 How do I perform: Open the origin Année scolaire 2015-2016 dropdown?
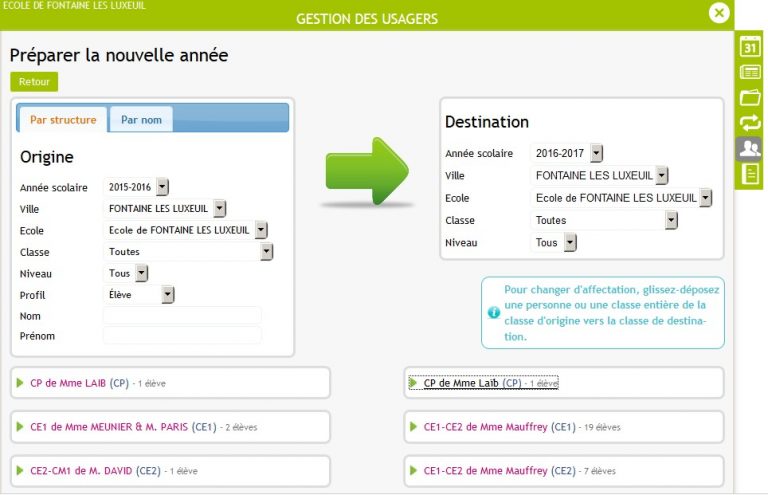[x=136, y=187]
